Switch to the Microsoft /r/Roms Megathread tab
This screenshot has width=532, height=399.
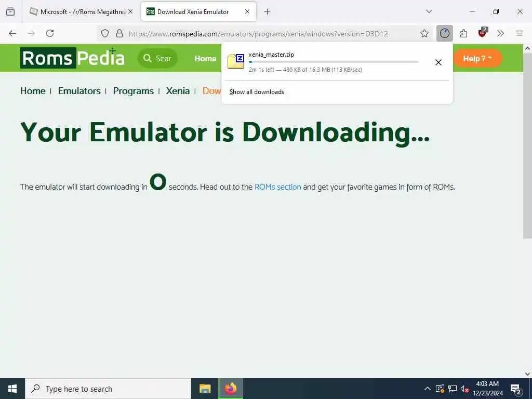pos(81,12)
